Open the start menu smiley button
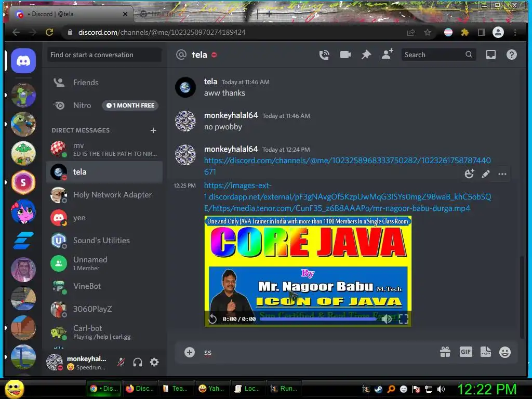Viewport: 532px width, 399px height. [14, 389]
